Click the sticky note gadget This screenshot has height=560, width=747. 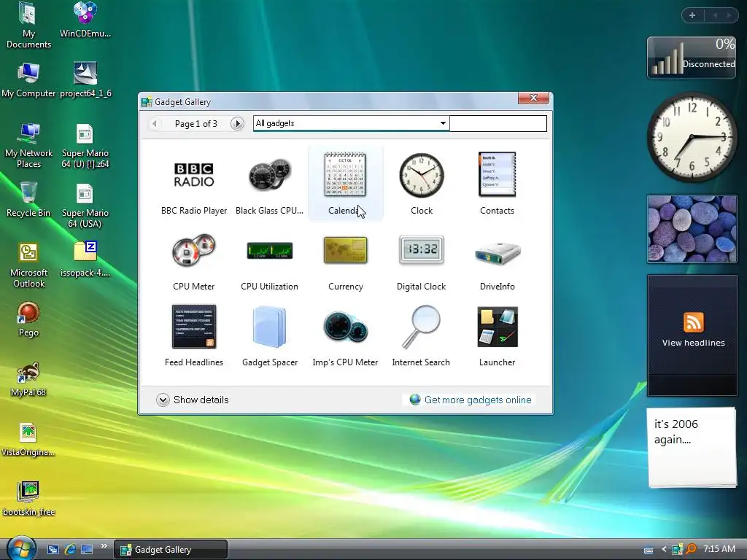pos(692,448)
